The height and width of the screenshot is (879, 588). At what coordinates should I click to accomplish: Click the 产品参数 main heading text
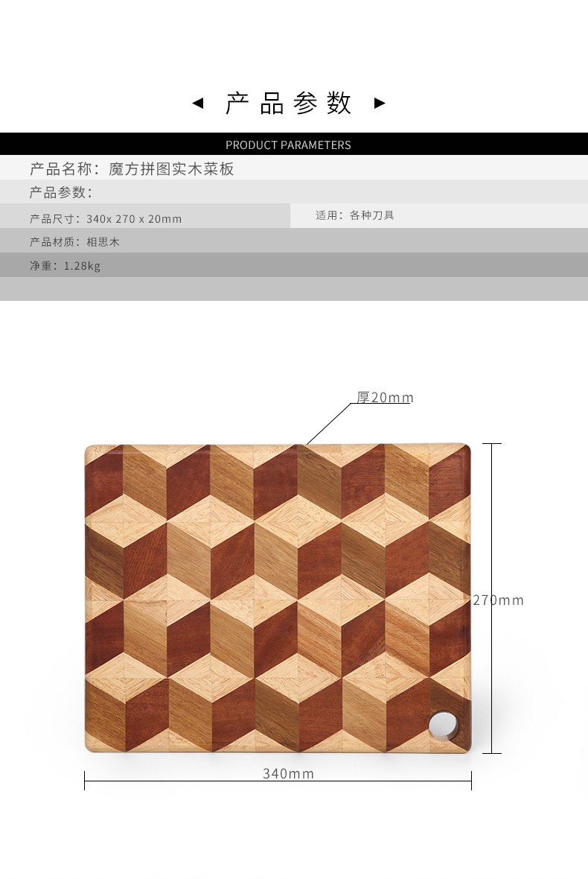(x=288, y=103)
